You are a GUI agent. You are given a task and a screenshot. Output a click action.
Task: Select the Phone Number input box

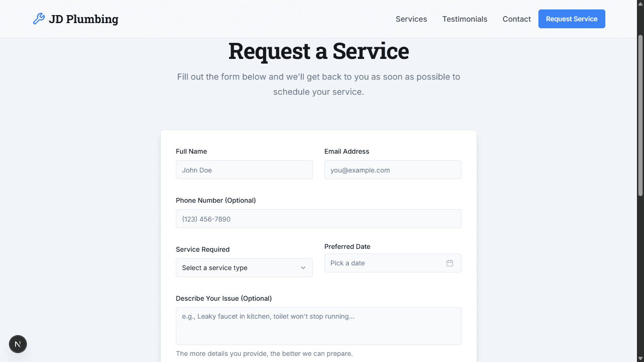pyautogui.click(x=318, y=219)
